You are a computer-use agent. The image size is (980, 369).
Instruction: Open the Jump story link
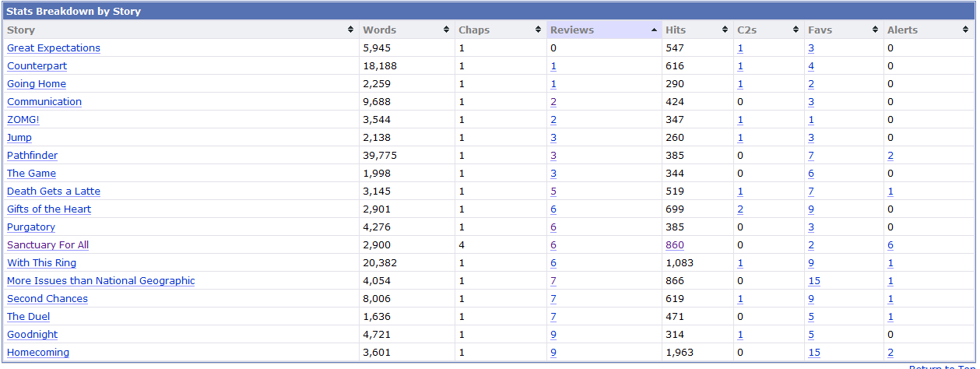click(19, 138)
